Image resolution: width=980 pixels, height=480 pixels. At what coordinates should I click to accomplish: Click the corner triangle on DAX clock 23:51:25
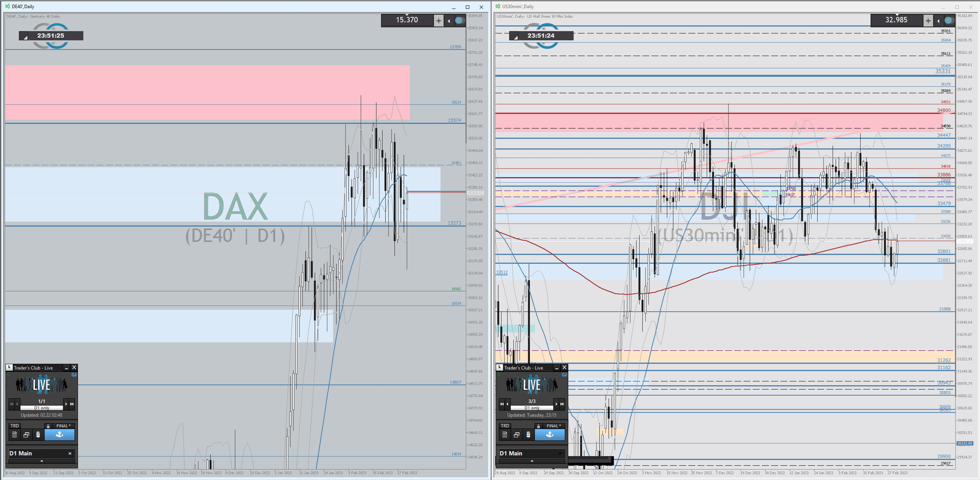25,37
